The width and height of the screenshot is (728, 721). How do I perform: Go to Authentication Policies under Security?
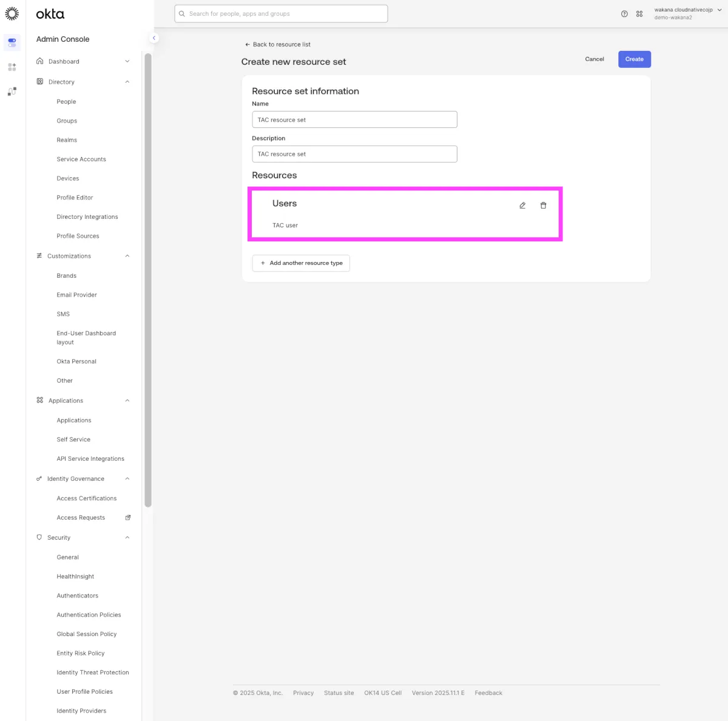click(89, 615)
